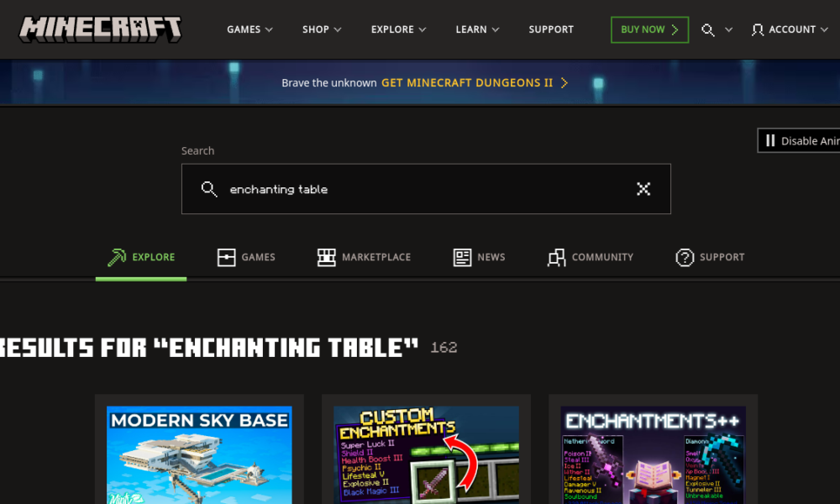Click the Buy Now button

point(649,29)
